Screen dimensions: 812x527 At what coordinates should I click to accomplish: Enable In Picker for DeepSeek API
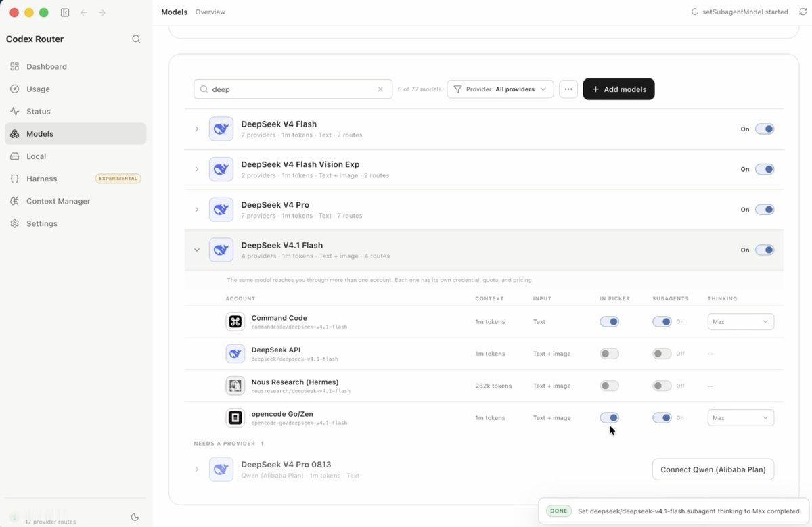coord(610,354)
